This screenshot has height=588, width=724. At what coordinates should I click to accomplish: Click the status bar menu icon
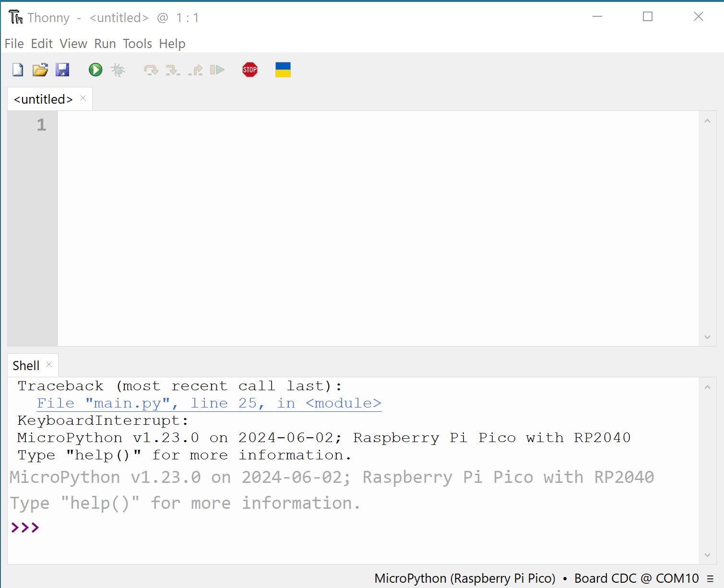[712, 578]
